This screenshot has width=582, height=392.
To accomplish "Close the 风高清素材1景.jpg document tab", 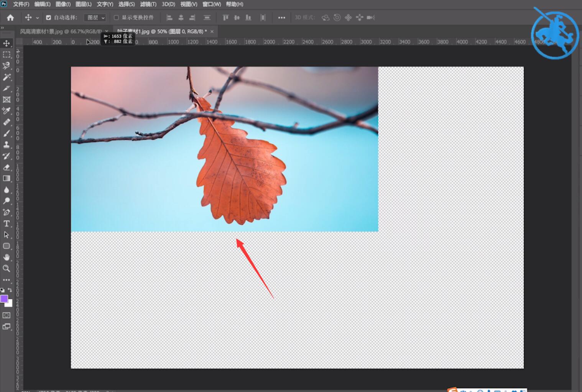I will coord(107,31).
